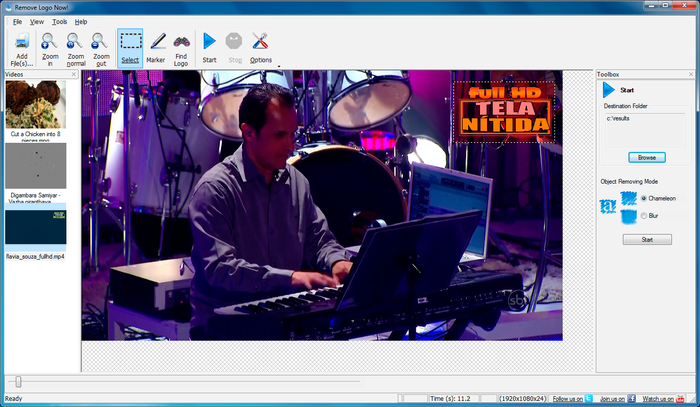Image resolution: width=700 pixels, height=407 pixels.
Task: Click the Browse button
Action: 647,158
